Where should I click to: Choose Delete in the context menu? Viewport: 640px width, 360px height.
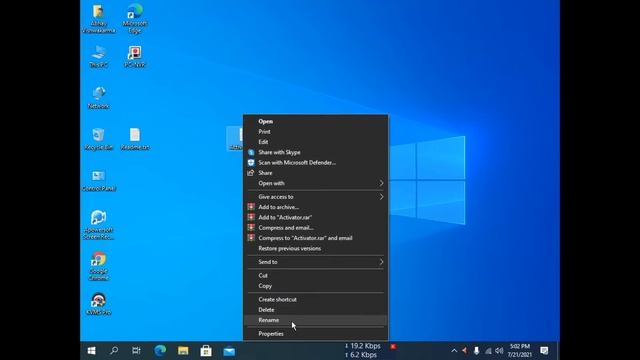316,310
